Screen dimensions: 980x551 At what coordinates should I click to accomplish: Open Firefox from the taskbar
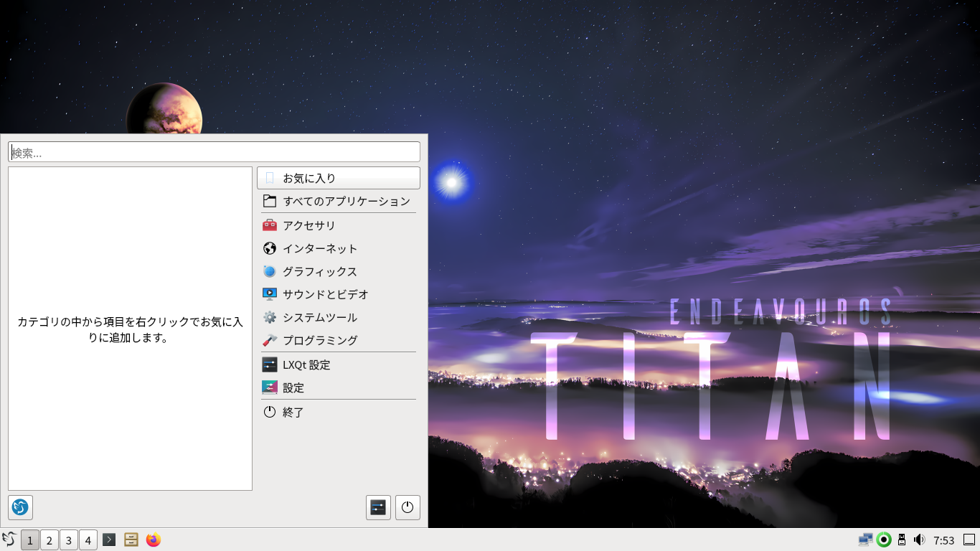point(153,540)
